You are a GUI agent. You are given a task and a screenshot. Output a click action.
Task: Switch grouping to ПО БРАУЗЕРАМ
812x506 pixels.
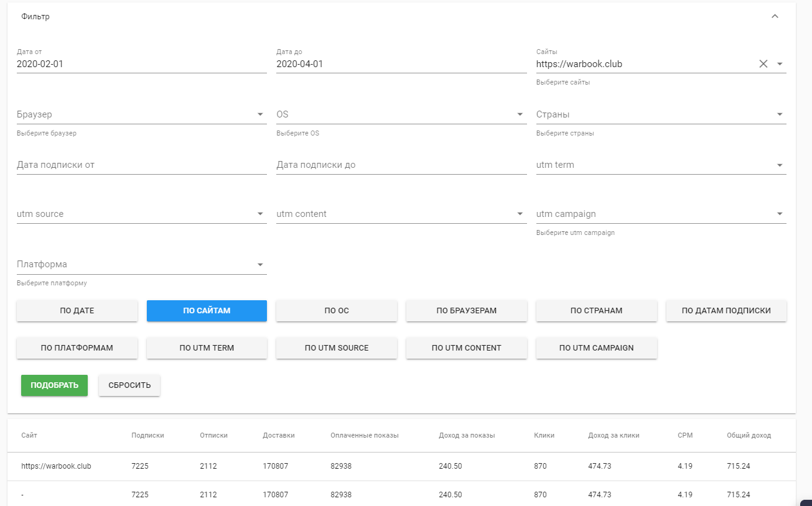pos(467,311)
